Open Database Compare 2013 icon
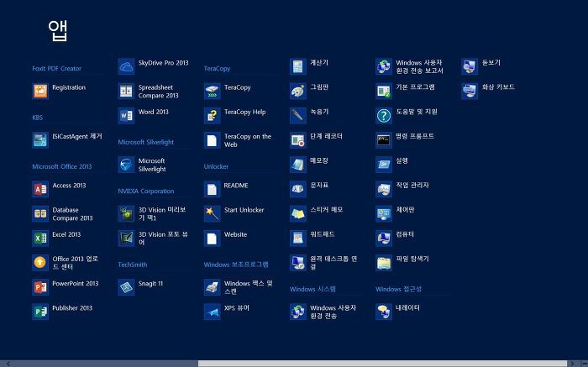The width and height of the screenshot is (588, 367). point(40,213)
